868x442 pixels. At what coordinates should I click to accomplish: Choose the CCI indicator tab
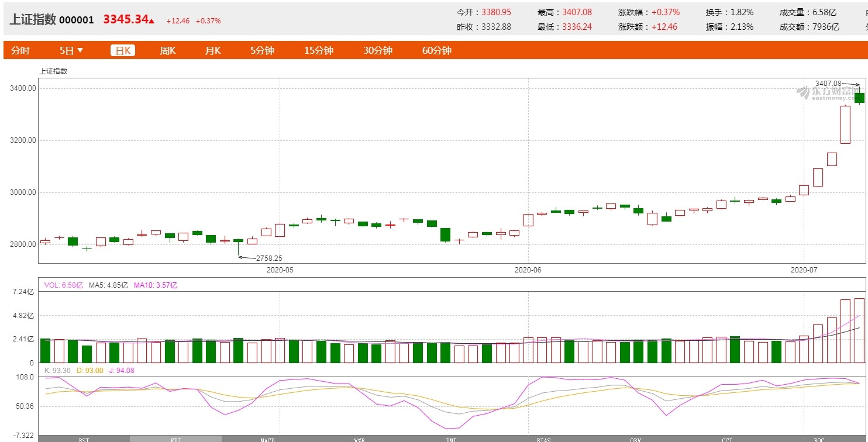click(x=727, y=438)
